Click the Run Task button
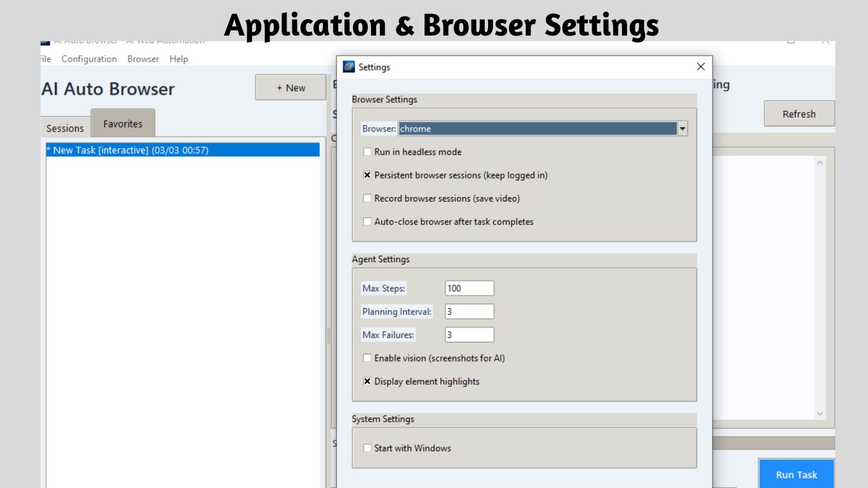868x488 pixels. coord(796,474)
